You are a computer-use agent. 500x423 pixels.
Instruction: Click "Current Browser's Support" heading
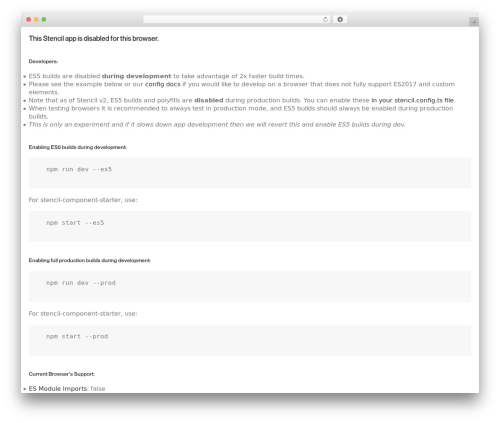pyautogui.click(x=62, y=374)
